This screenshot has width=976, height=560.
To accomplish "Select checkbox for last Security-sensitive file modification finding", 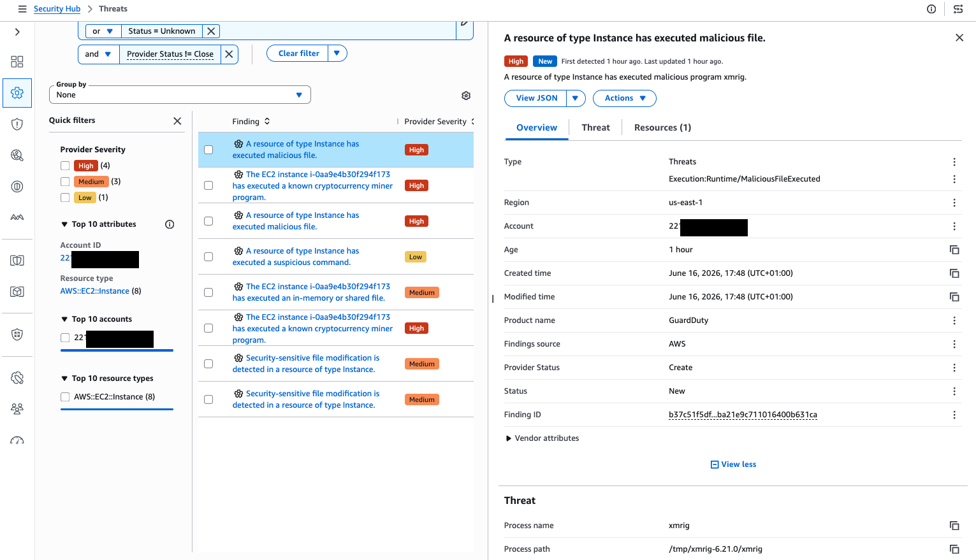I will [x=208, y=399].
